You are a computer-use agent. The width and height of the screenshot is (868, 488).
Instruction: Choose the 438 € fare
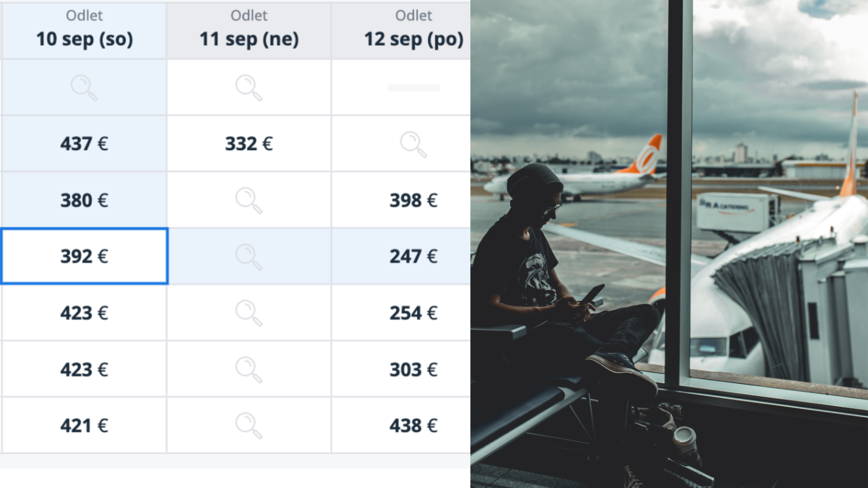tap(414, 425)
